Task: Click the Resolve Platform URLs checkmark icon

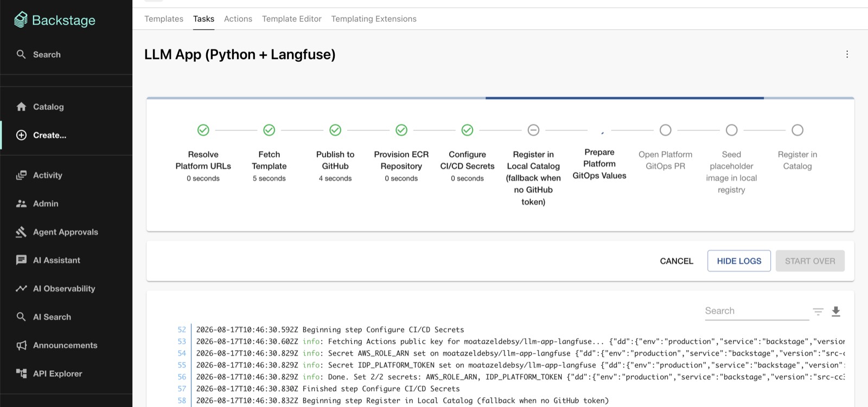Action: point(203,130)
